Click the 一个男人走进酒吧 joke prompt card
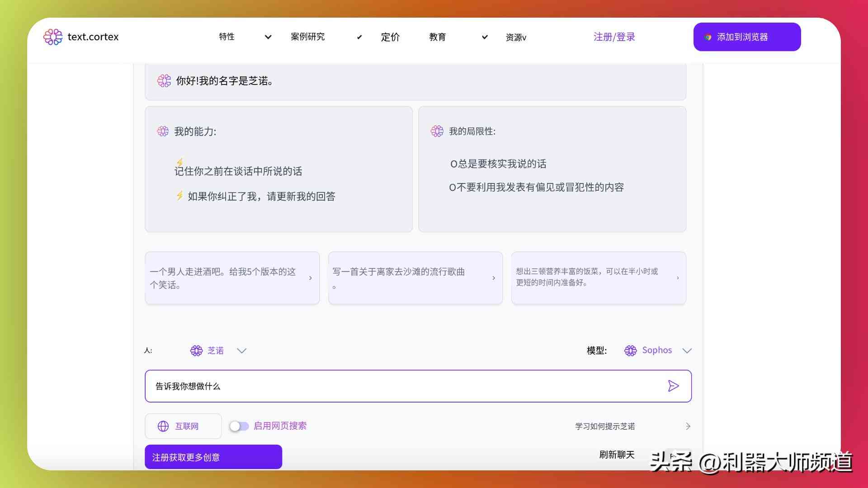This screenshot has height=488, width=868. pyautogui.click(x=232, y=278)
